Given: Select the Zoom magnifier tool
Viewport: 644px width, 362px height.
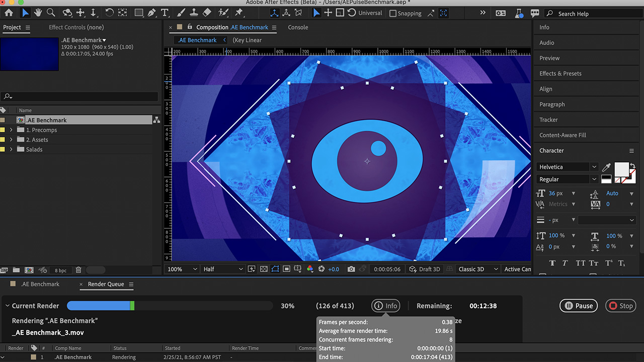Looking at the screenshot, I should pyautogui.click(x=51, y=13).
